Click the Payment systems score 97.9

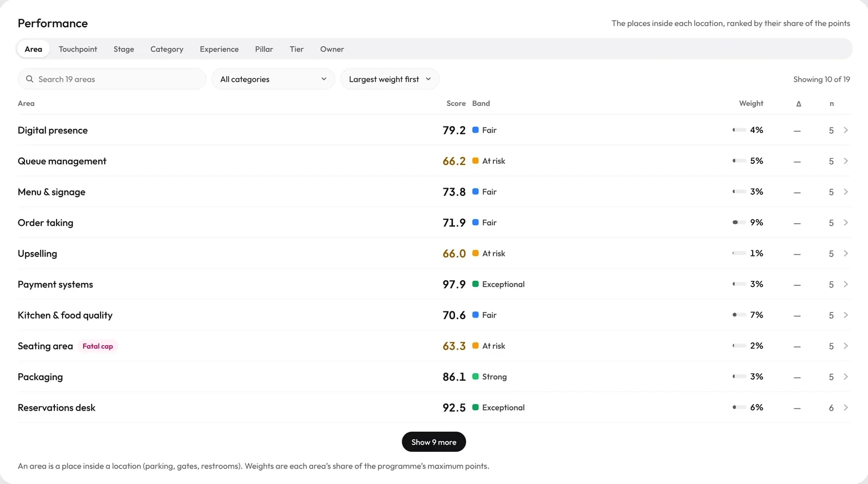click(x=454, y=284)
